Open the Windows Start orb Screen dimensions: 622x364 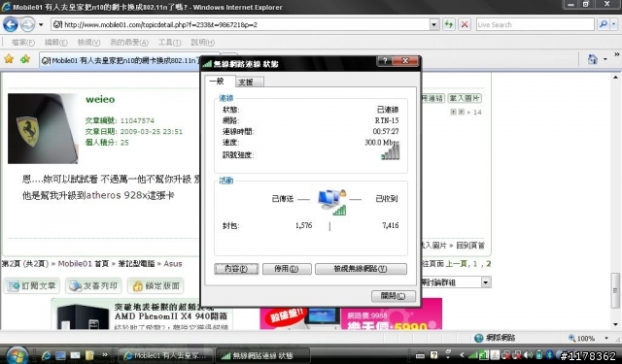tap(17, 355)
